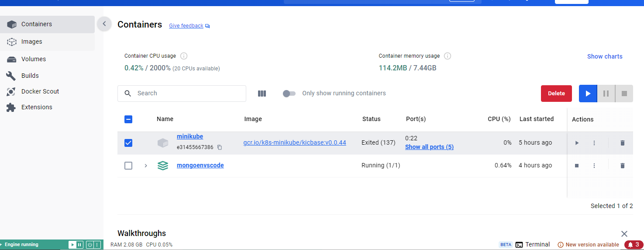This screenshot has height=250, width=644.
Task: Click the mongoenvscode compose stack icon
Action: coord(163,166)
